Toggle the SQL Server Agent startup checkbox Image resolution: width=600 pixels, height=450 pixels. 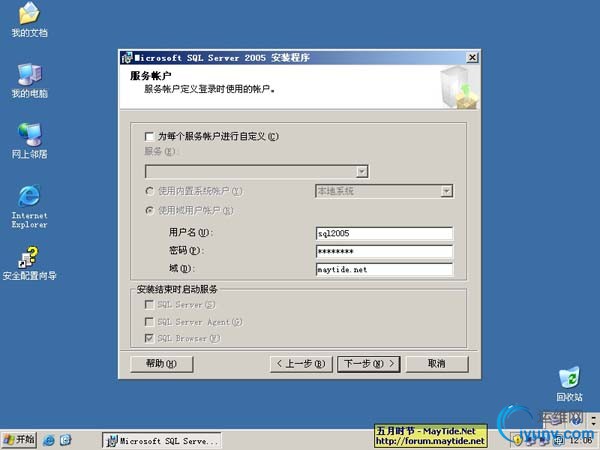pos(149,322)
